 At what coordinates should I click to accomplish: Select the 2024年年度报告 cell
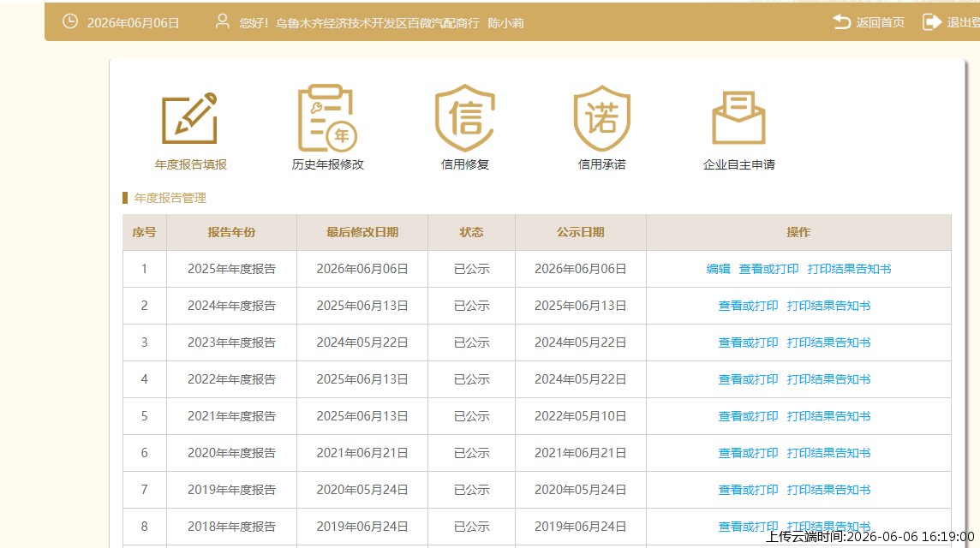(x=231, y=306)
